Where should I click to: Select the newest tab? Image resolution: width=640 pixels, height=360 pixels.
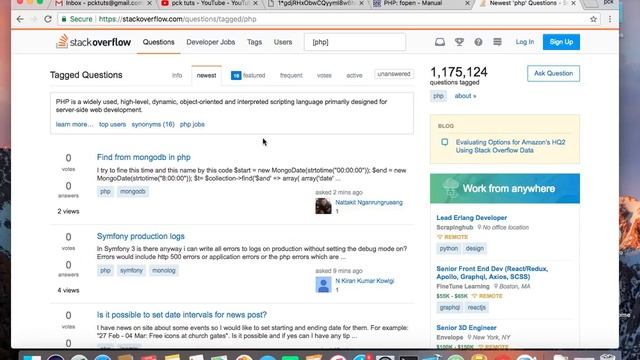click(207, 76)
